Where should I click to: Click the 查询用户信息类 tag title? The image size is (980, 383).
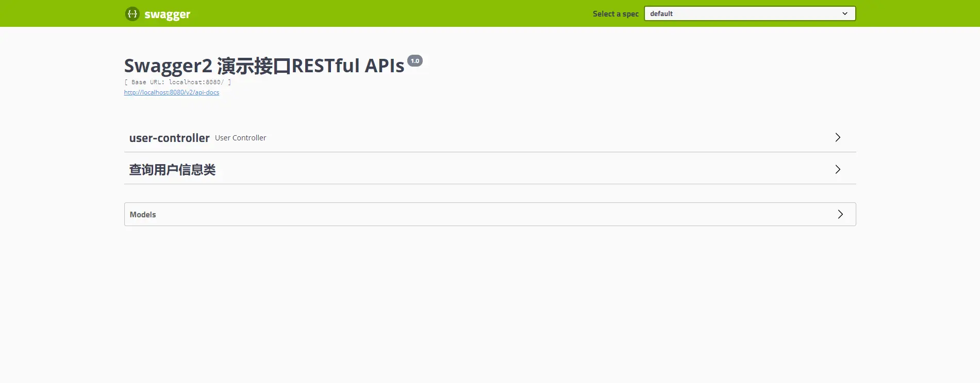point(172,170)
